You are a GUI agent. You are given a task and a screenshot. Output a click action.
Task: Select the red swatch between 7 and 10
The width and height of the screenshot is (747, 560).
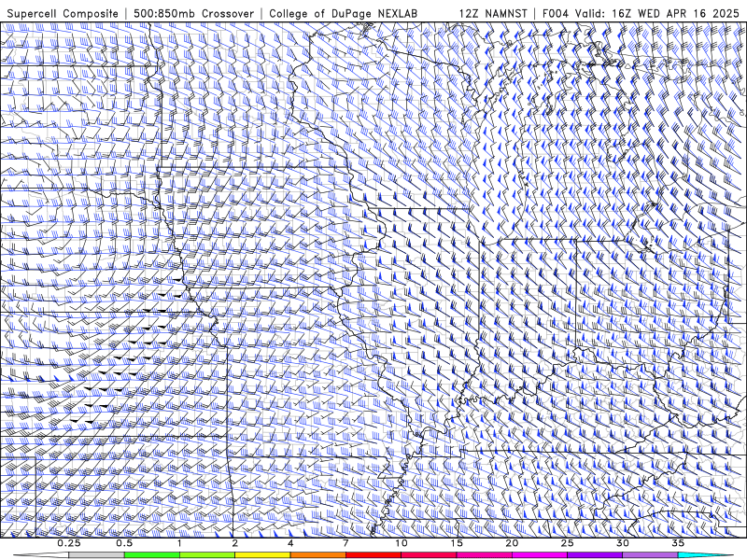click(373, 555)
